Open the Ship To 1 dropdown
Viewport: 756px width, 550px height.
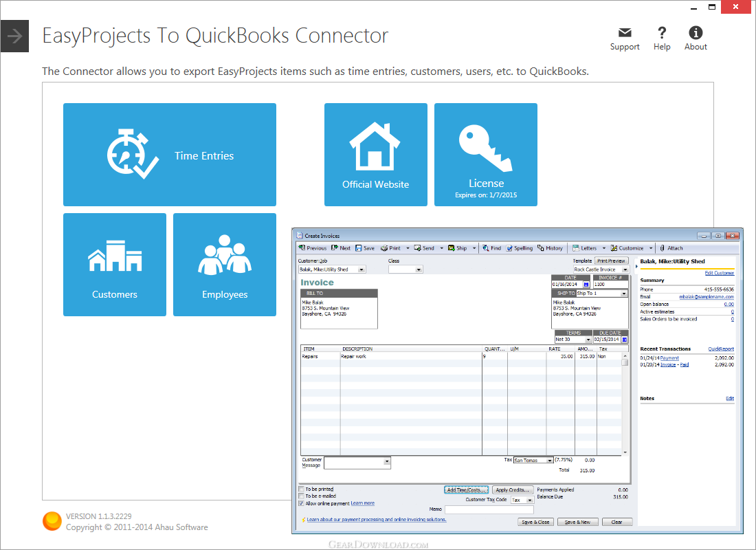click(x=624, y=294)
